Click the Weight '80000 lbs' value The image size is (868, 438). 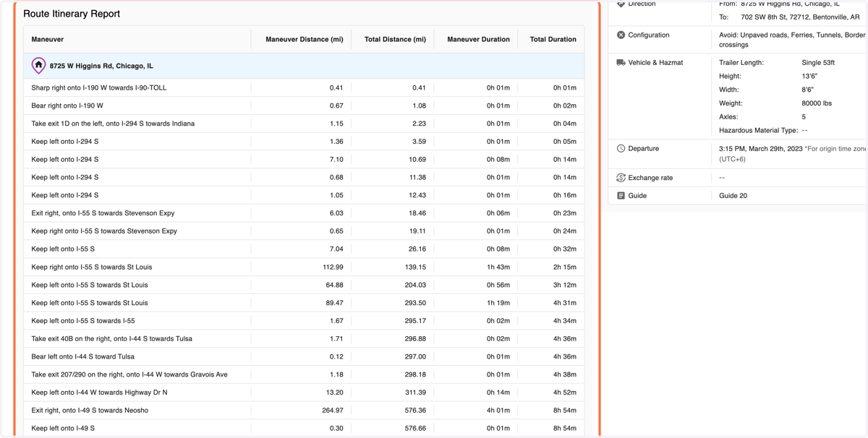[x=817, y=103]
